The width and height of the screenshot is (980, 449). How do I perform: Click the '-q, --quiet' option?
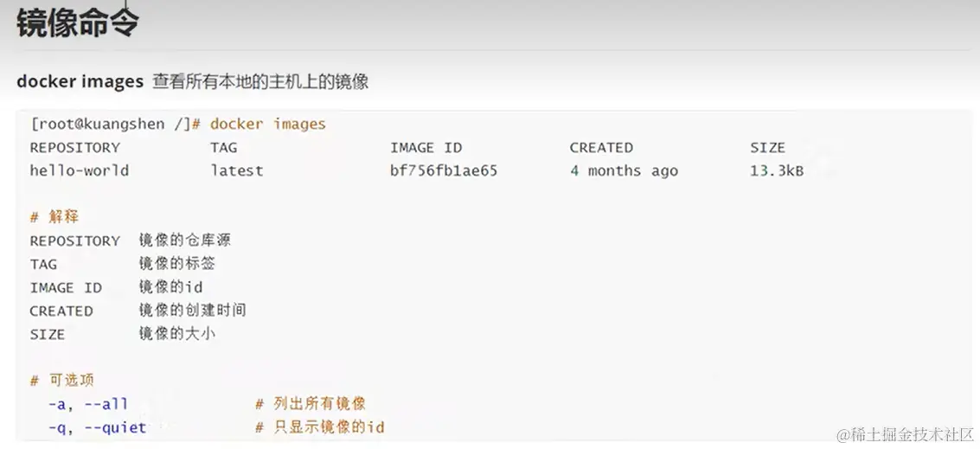tap(97, 427)
